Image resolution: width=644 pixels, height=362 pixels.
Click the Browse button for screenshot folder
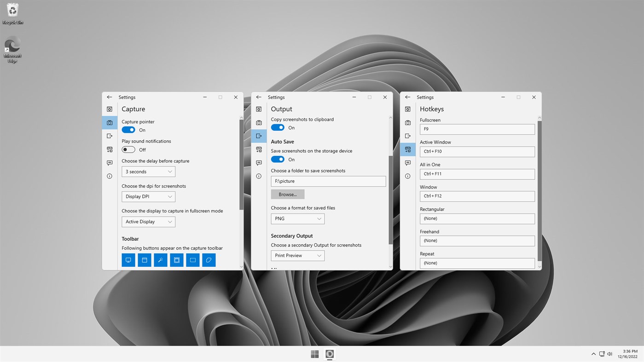[x=287, y=194]
